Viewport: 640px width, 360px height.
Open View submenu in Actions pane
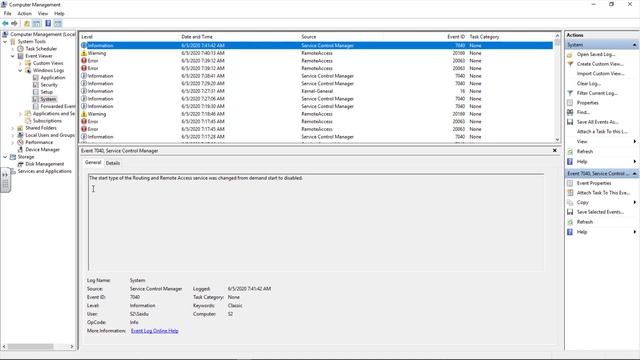[582, 141]
